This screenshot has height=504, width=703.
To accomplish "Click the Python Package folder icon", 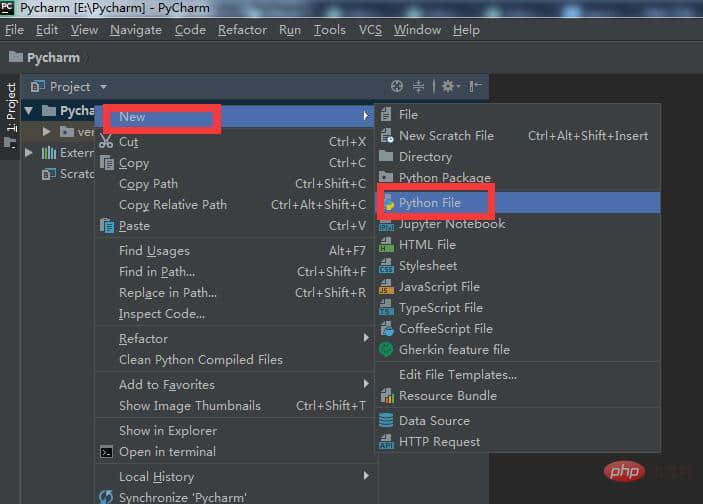I will [386, 177].
